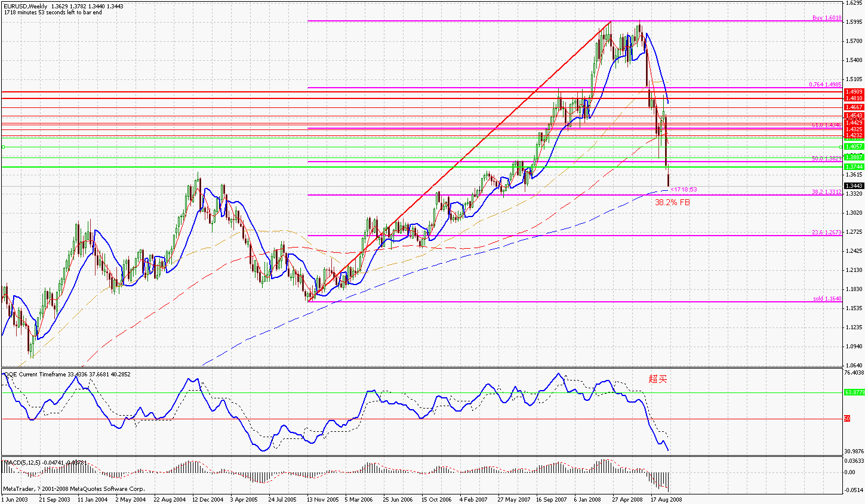Click the red 1.4429 price tag

[853, 123]
